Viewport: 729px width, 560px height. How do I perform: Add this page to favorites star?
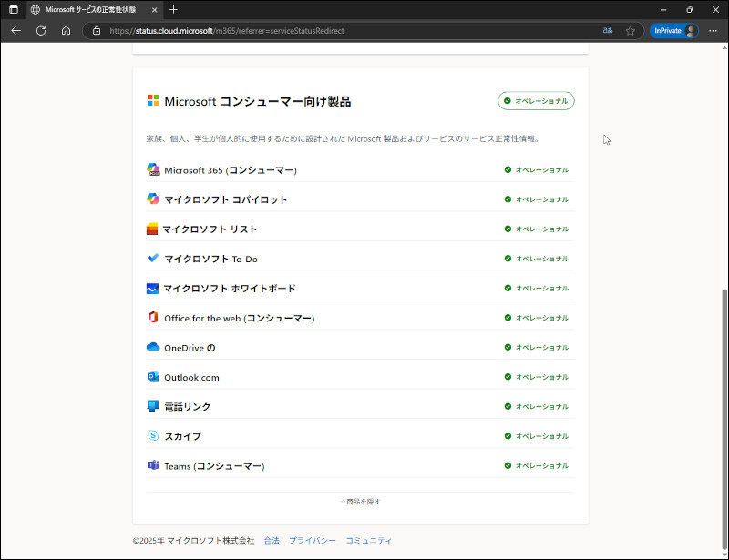(631, 31)
